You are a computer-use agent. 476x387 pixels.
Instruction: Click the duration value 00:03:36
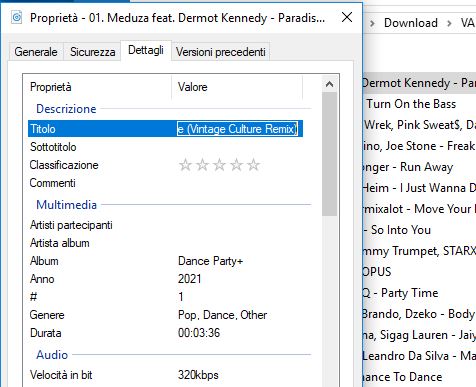tap(199, 333)
